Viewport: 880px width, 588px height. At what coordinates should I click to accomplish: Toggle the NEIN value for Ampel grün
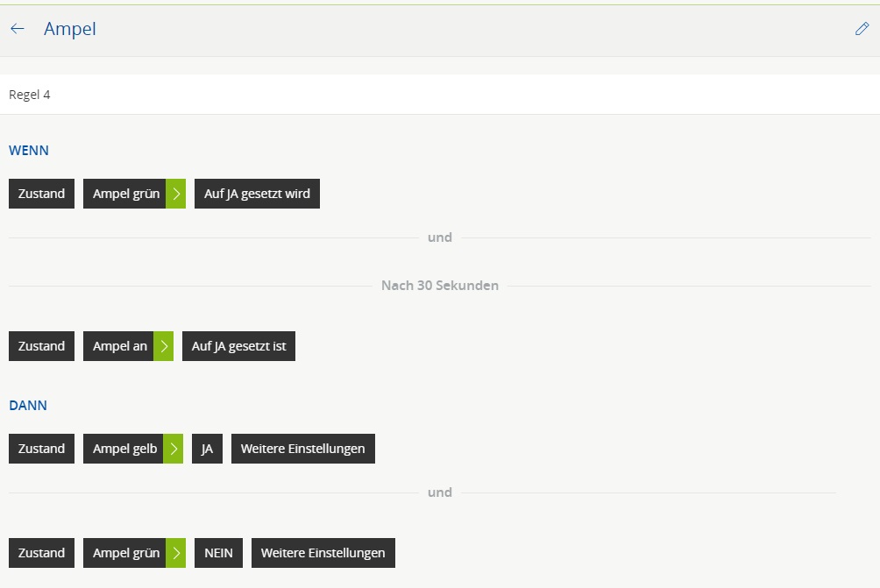pos(218,553)
